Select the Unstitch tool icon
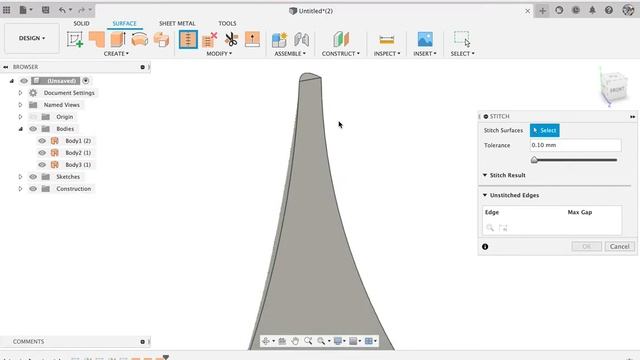This screenshot has width=640, height=360. [x=209, y=40]
